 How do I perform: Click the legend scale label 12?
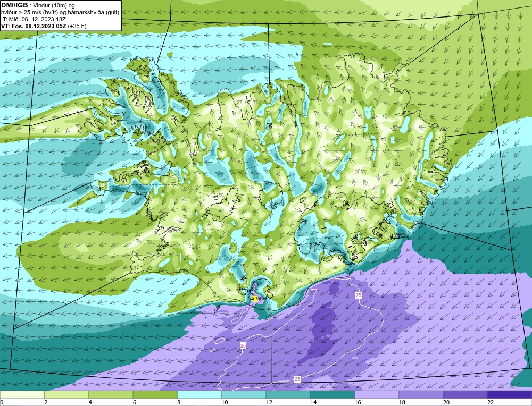click(x=269, y=403)
